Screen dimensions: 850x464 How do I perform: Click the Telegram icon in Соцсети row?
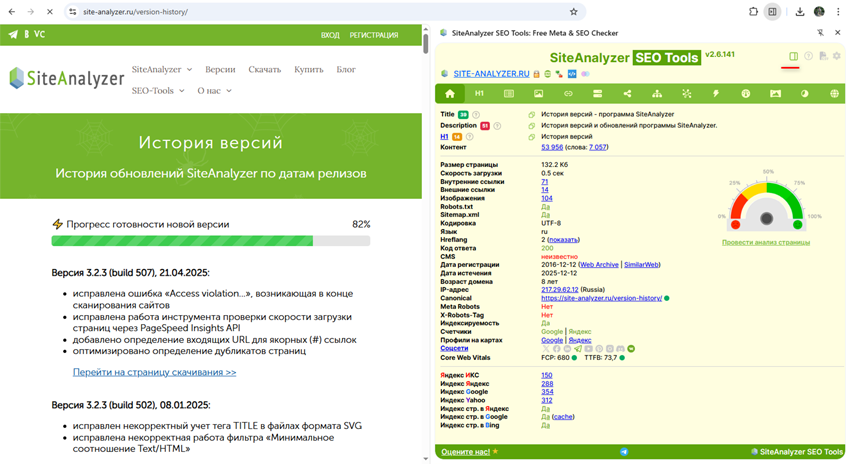click(578, 349)
